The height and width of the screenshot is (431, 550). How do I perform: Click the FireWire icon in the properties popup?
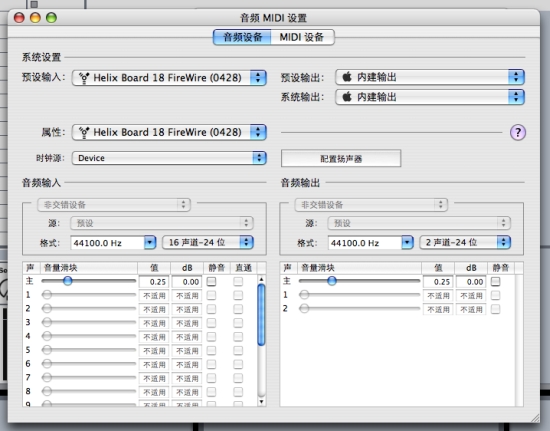pyautogui.click(x=84, y=133)
